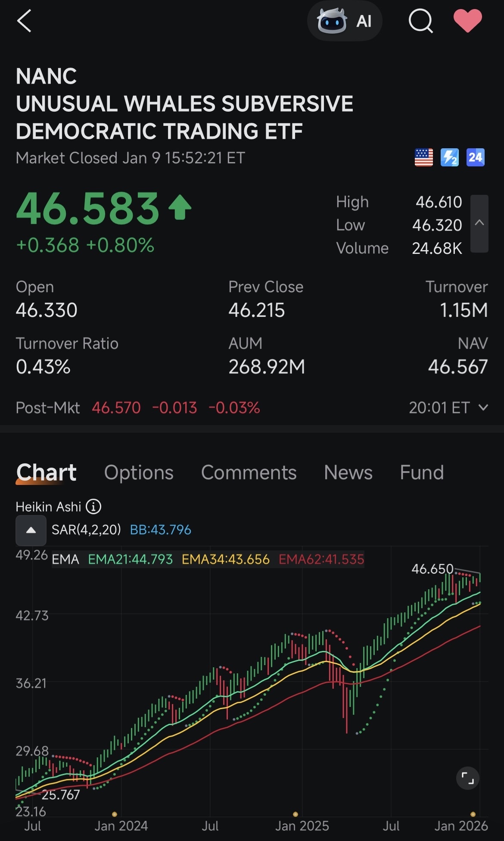This screenshot has height=841, width=504.
Task: Collapse indicators with the up-triangle button
Action: [x=31, y=530]
